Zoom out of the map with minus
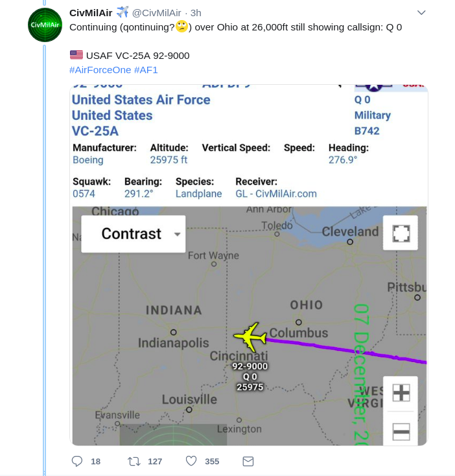 401,431
